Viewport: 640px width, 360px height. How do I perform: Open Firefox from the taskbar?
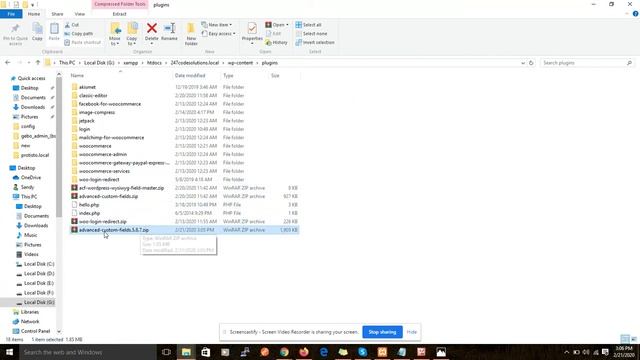pyautogui.click(x=304, y=352)
